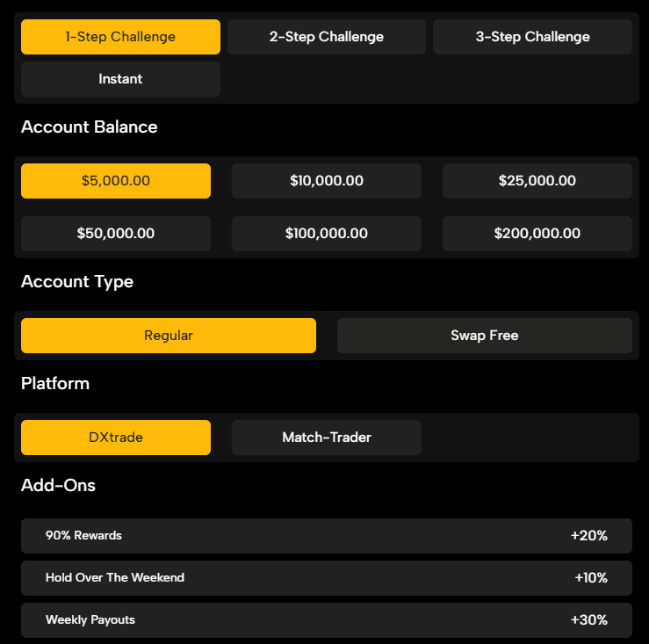649x644 pixels.
Task: Choose DXtrade as the platform
Action: coord(116,438)
